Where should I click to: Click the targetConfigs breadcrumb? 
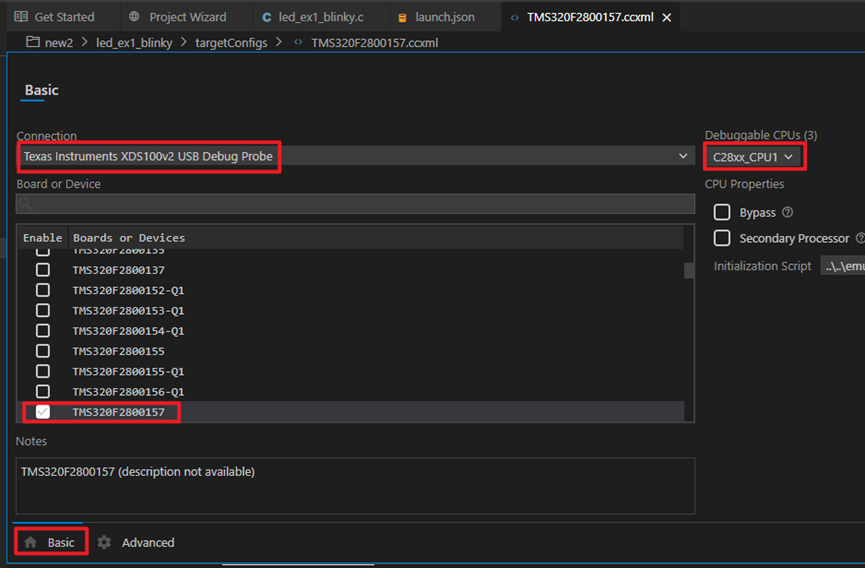click(x=231, y=42)
